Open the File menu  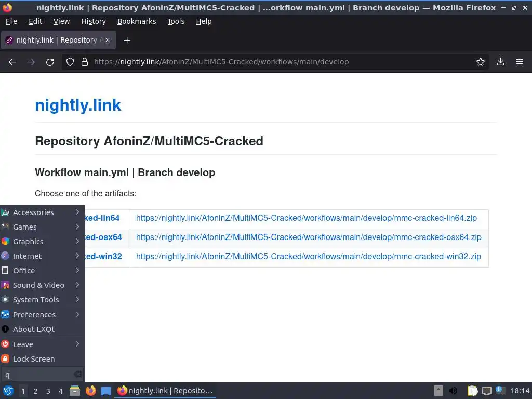coord(11,21)
